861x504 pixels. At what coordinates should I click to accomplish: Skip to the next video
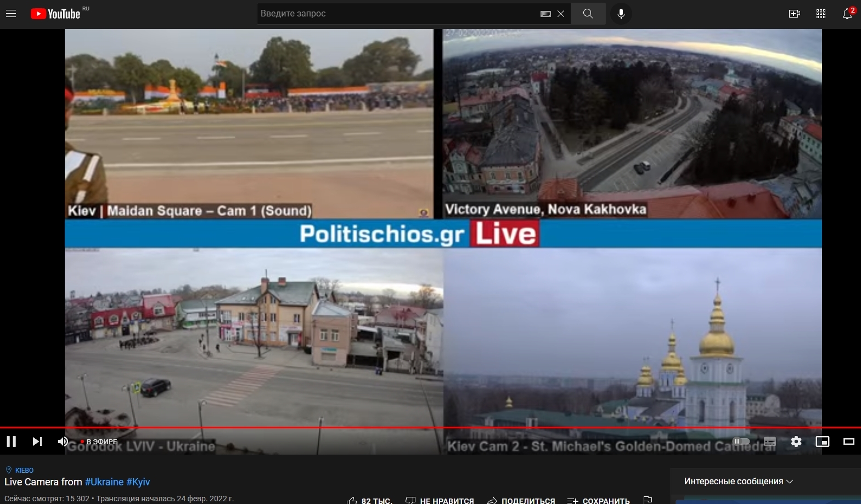37,441
